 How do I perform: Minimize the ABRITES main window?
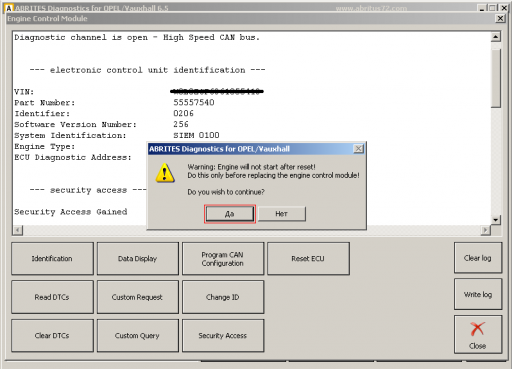point(481,8)
